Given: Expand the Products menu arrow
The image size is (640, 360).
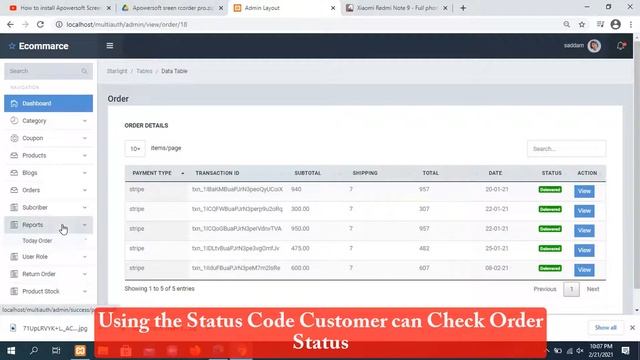Looking at the screenshot, I should point(84,156).
